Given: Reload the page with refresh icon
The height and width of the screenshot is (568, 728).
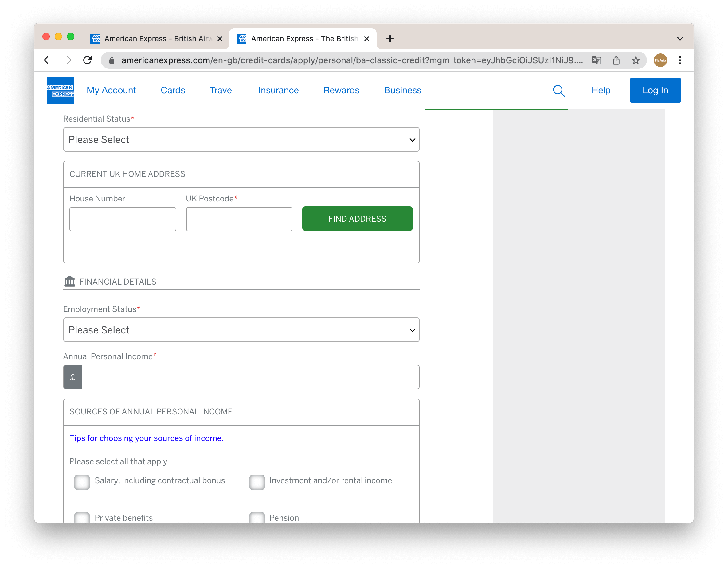Looking at the screenshot, I should [87, 60].
